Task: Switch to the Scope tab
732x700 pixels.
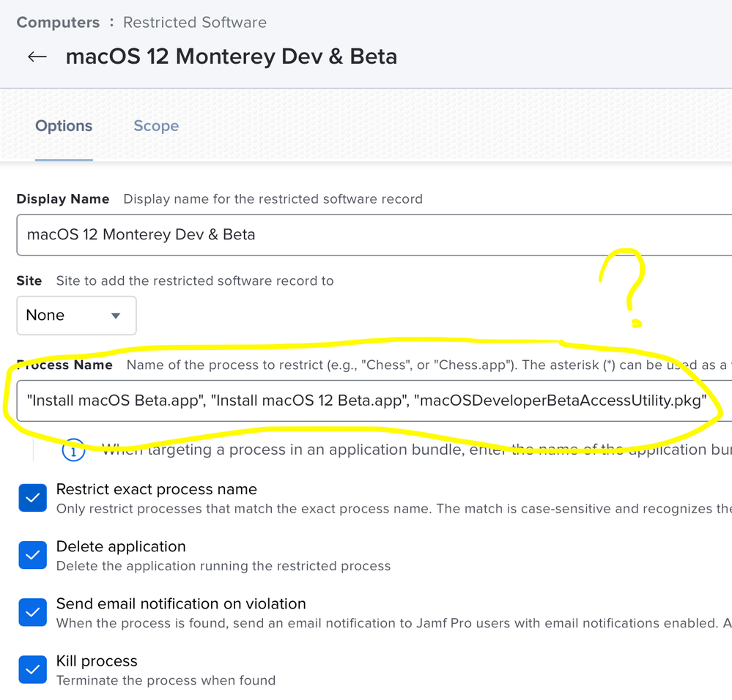Action: [x=156, y=126]
